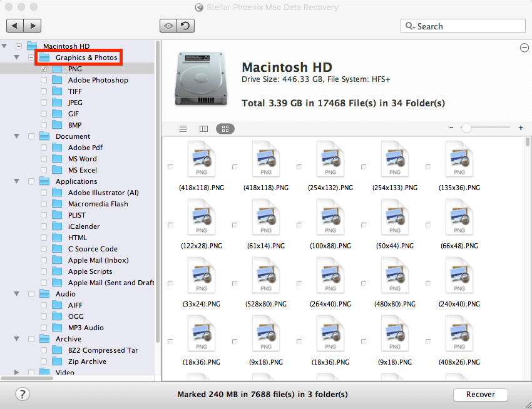Switch to list view icon
Screen dimensions: 532x409
(x=183, y=129)
